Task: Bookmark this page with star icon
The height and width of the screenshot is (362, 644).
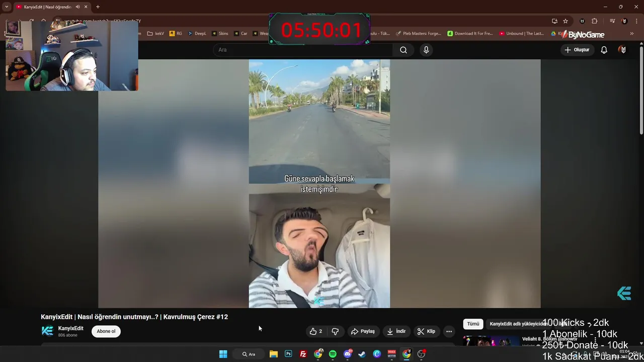Action: point(566,21)
